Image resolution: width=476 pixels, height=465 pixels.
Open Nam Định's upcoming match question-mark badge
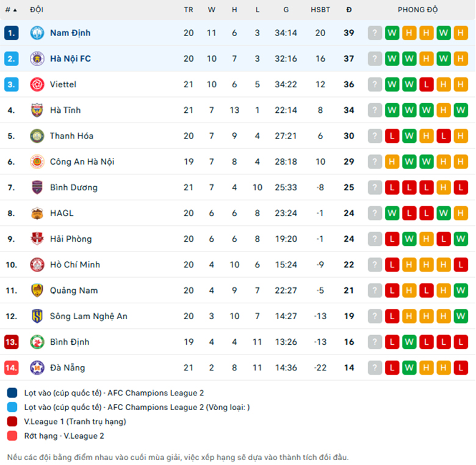375,33
